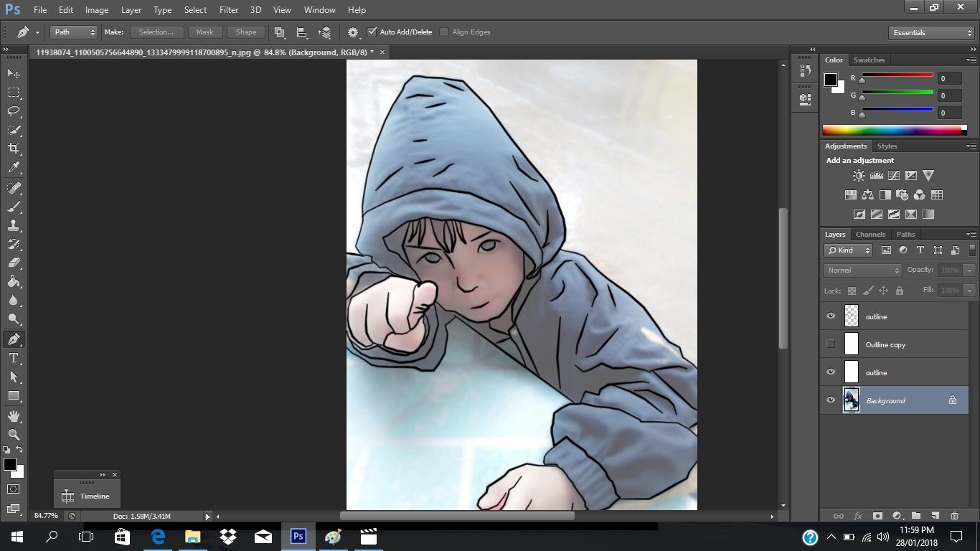Open the Pen tool preset picker arrow

point(38,32)
